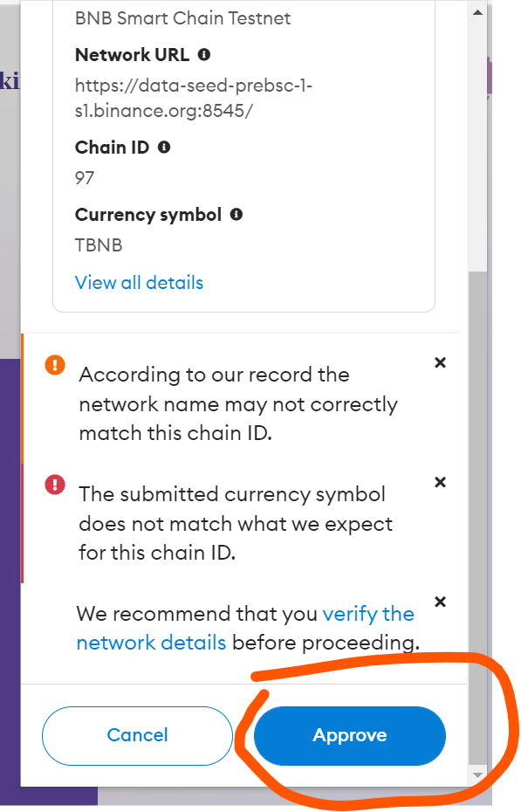Viewport: 521px width, 812px height.
Task: Click the BNB Smart Chain Testnet heading
Action: [182, 17]
